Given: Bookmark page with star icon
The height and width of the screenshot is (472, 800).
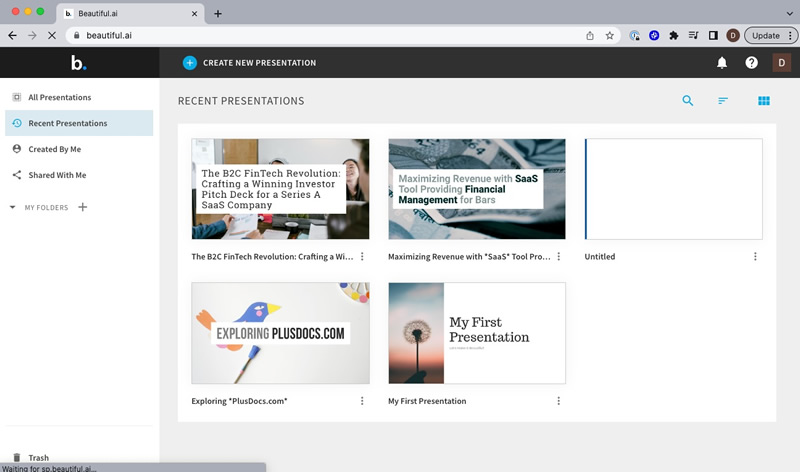Looking at the screenshot, I should pos(609,35).
